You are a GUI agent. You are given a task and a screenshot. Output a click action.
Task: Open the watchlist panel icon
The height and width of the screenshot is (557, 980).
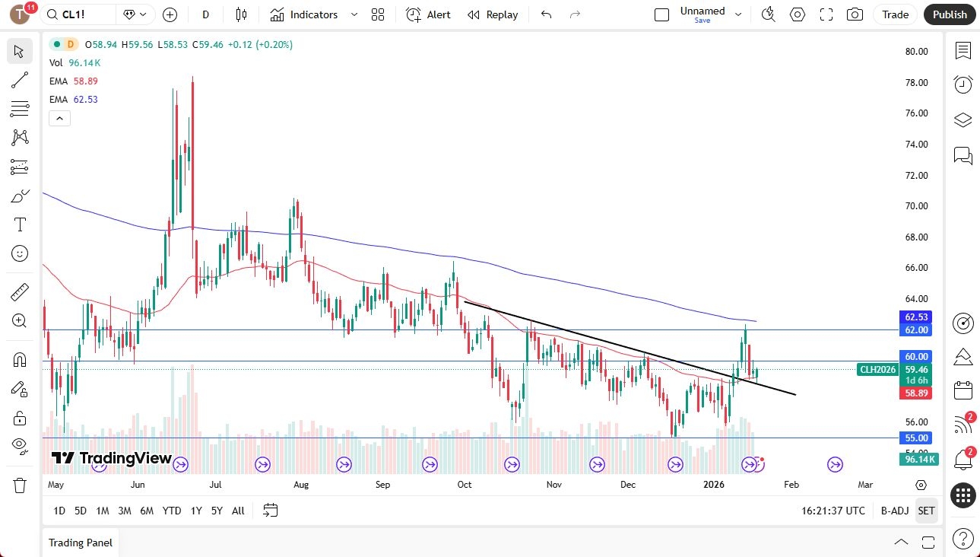point(963,51)
